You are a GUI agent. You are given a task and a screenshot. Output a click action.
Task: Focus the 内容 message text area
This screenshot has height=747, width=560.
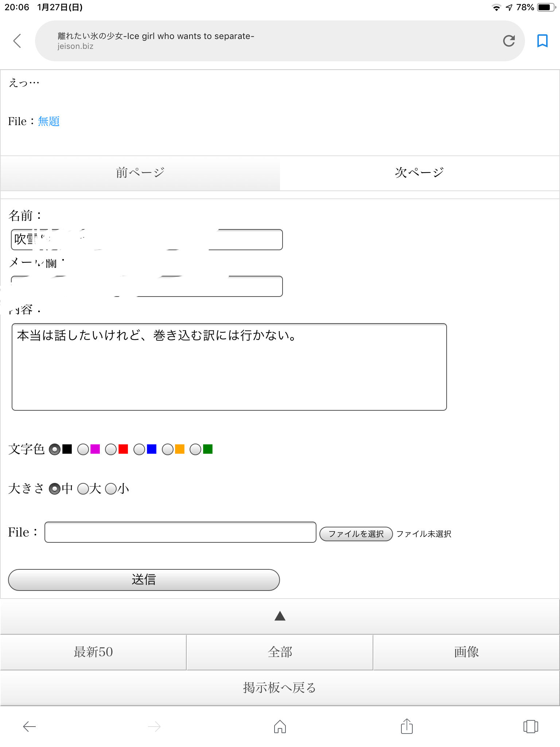229,367
